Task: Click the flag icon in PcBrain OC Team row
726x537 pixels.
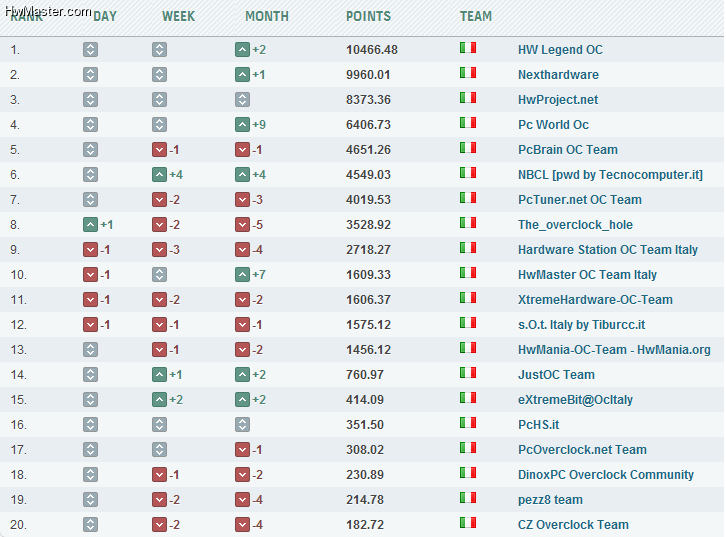Action: tap(468, 148)
